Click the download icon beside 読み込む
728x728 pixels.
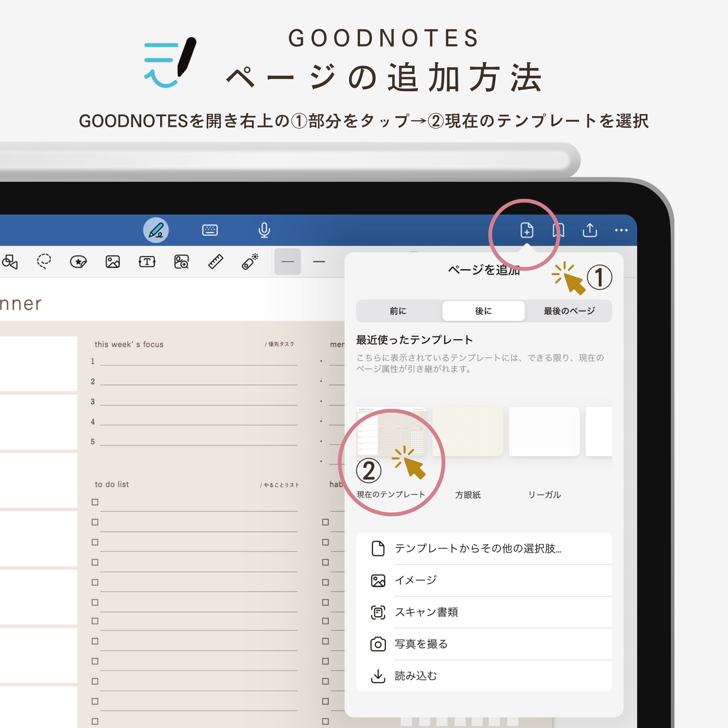coord(378,676)
